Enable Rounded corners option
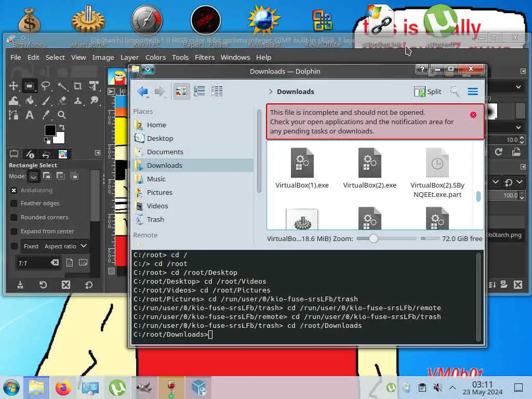This screenshot has width=532, height=399. point(14,217)
